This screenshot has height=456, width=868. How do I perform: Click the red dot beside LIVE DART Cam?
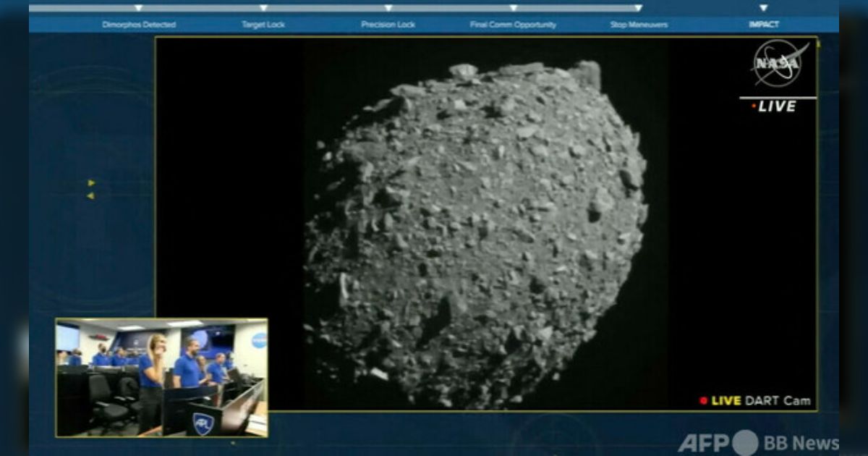pos(703,400)
